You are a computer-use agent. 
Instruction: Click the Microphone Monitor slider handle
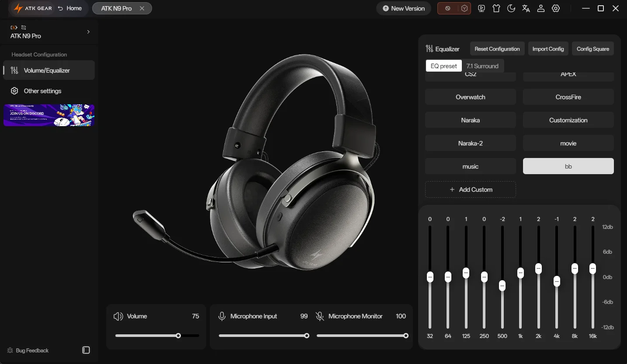click(406, 336)
